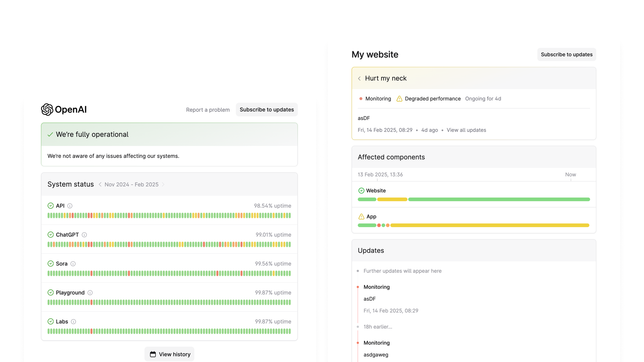The width and height of the screenshot is (644, 362).
Task: Click the warning triangle beside App component
Action: click(x=361, y=216)
